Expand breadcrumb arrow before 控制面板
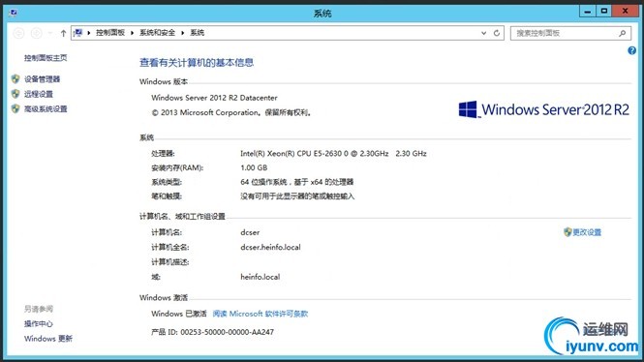This screenshot has height=362, width=644. tap(89, 33)
